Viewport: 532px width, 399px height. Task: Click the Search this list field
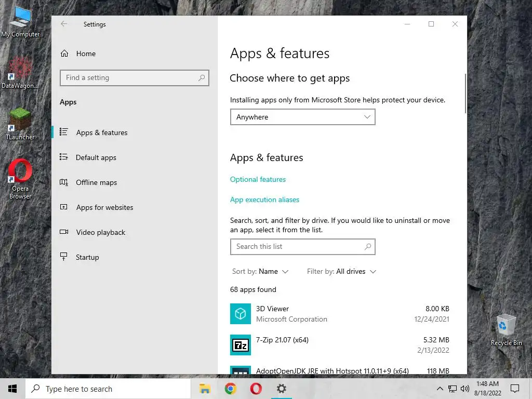tap(303, 247)
